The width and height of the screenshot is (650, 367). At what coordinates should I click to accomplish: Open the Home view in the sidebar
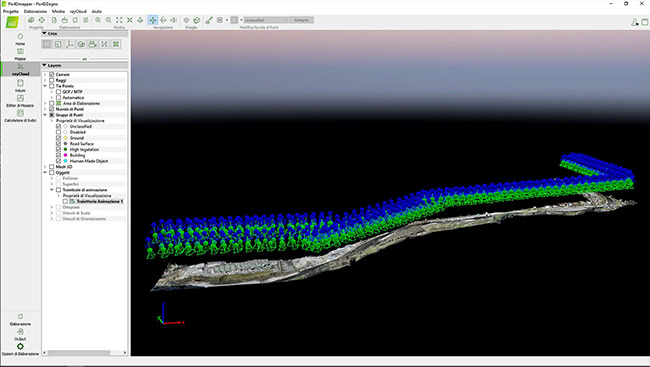tap(20, 39)
